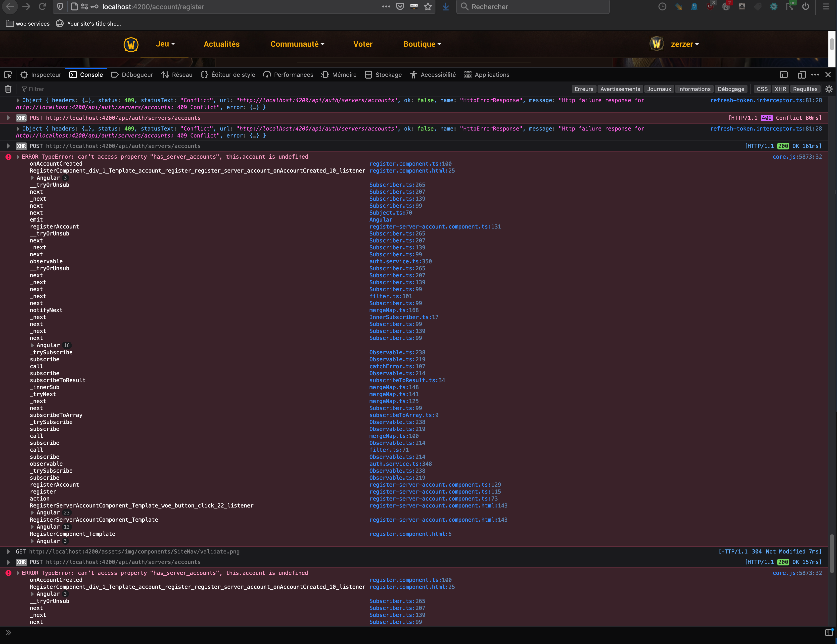Click the clear console trash icon

[x=8, y=89]
